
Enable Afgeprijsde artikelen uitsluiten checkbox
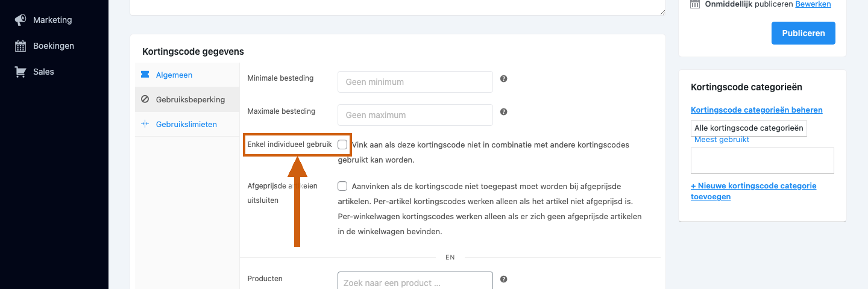coord(342,185)
